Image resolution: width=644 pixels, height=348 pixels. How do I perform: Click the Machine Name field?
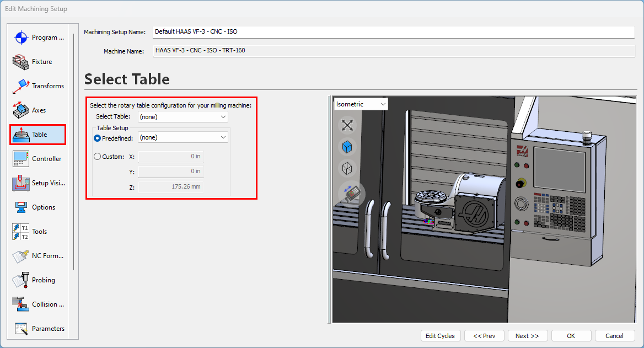[x=394, y=51]
